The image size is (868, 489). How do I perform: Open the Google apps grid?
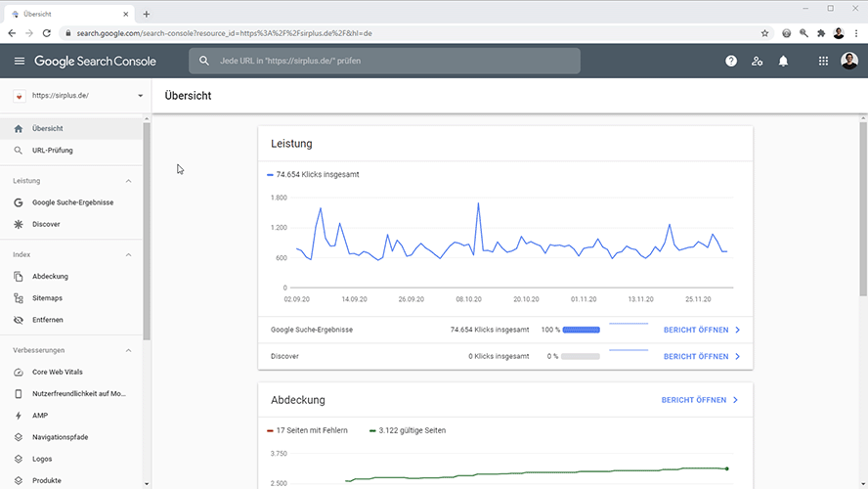pyautogui.click(x=823, y=61)
